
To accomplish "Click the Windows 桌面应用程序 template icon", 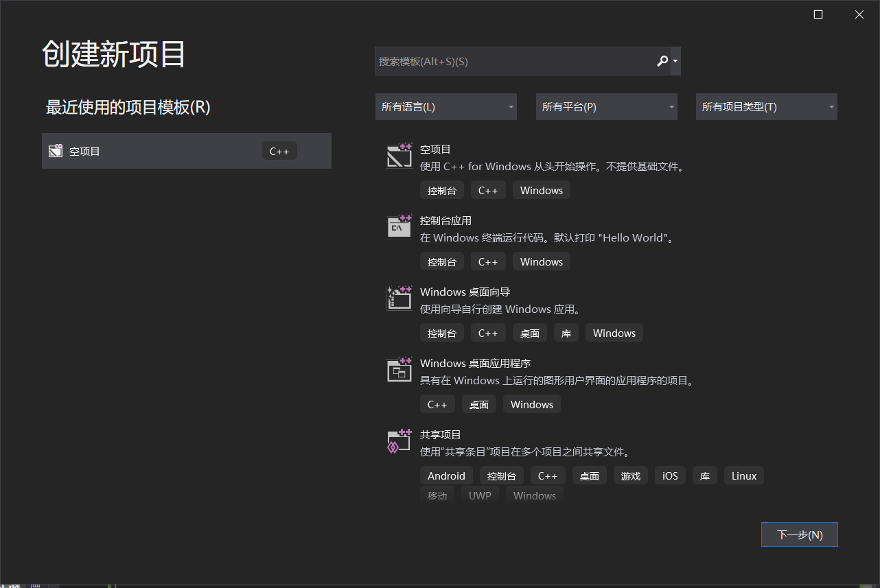I will point(399,369).
